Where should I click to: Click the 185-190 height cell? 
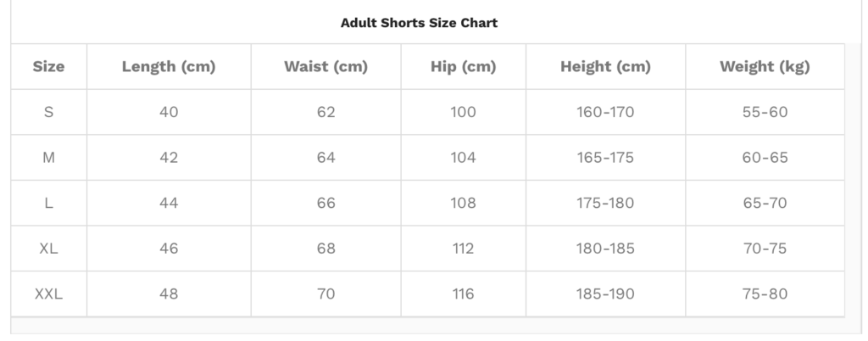point(605,294)
